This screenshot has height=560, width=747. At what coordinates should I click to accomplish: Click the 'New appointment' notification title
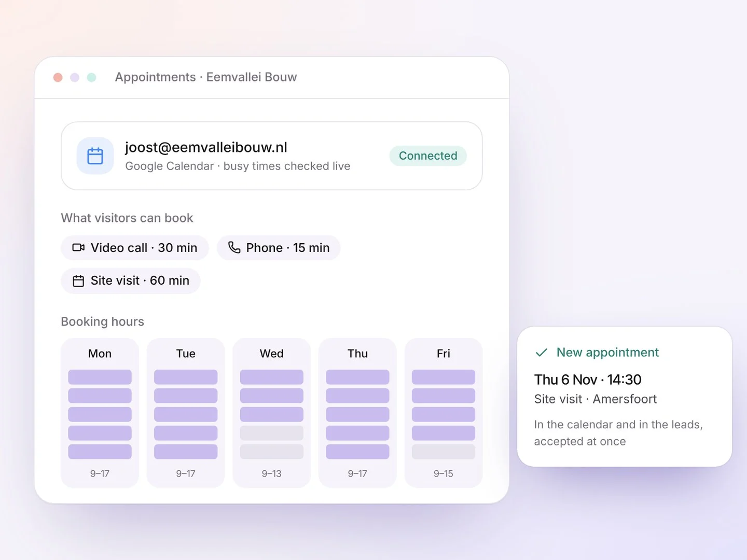(607, 353)
